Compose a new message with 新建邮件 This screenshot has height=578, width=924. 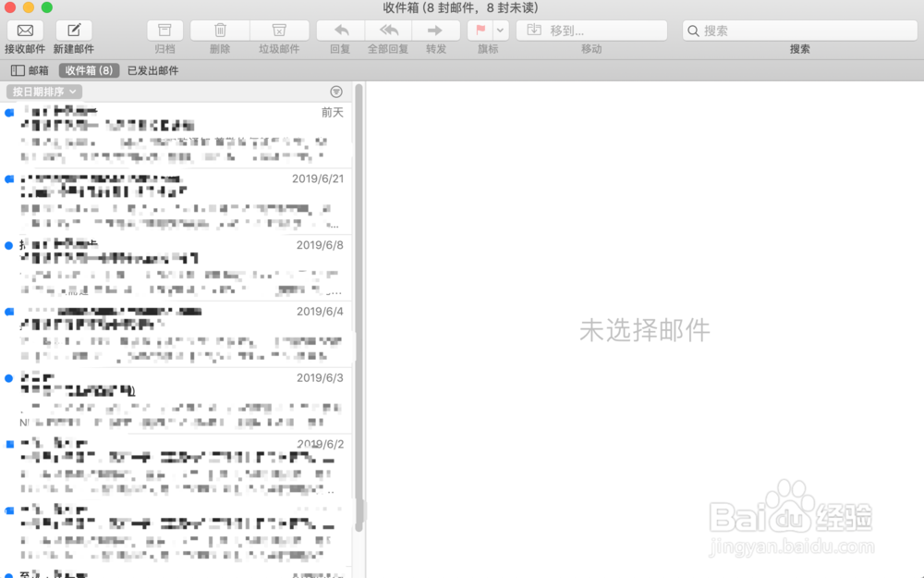(x=74, y=31)
